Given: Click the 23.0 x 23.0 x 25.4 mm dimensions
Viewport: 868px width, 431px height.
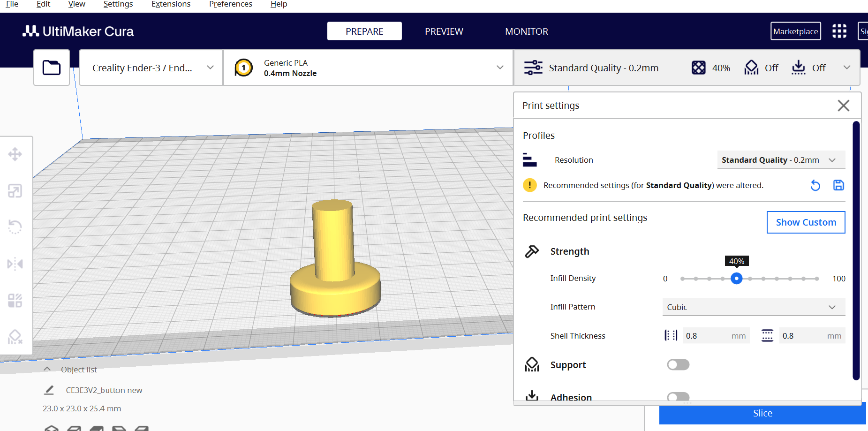Looking at the screenshot, I should (82, 408).
